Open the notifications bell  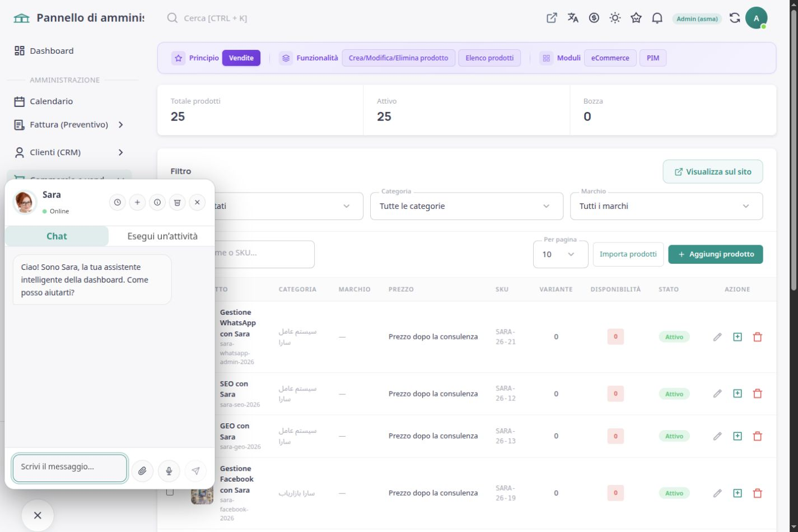coord(657,18)
